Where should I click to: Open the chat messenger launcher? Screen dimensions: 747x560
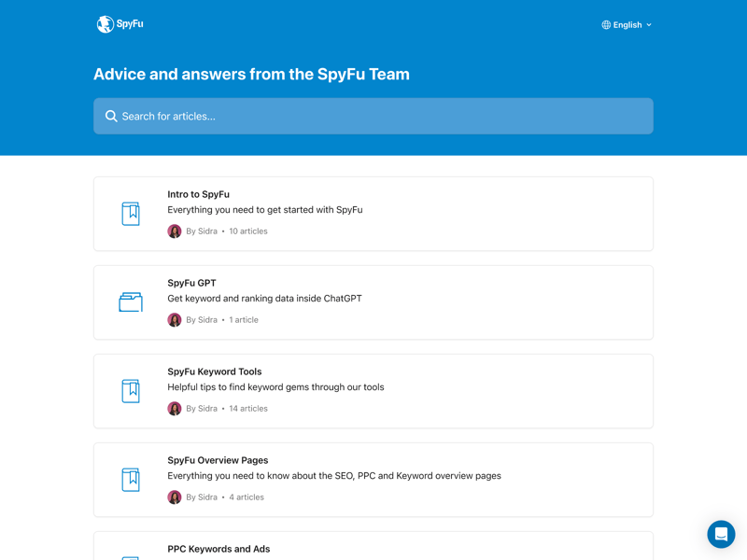click(x=721, y=534)
